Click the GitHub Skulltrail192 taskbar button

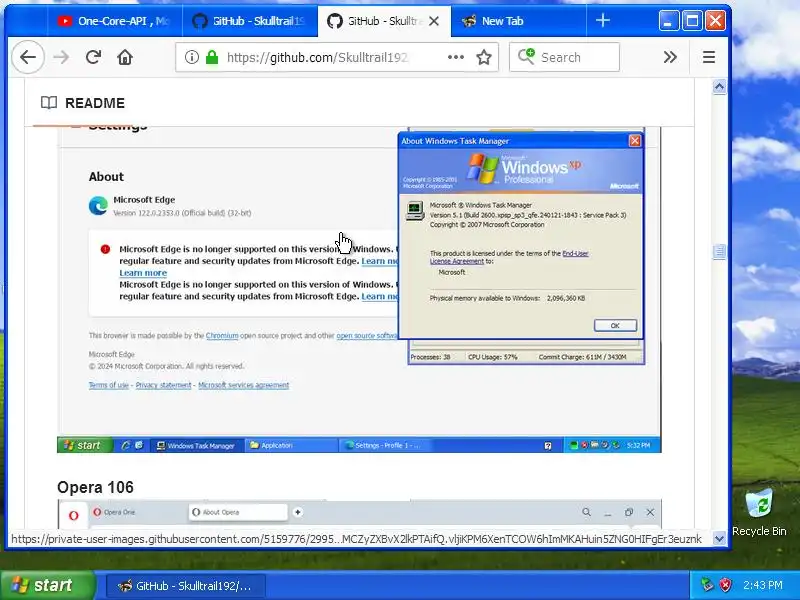[x=186, y=586]
